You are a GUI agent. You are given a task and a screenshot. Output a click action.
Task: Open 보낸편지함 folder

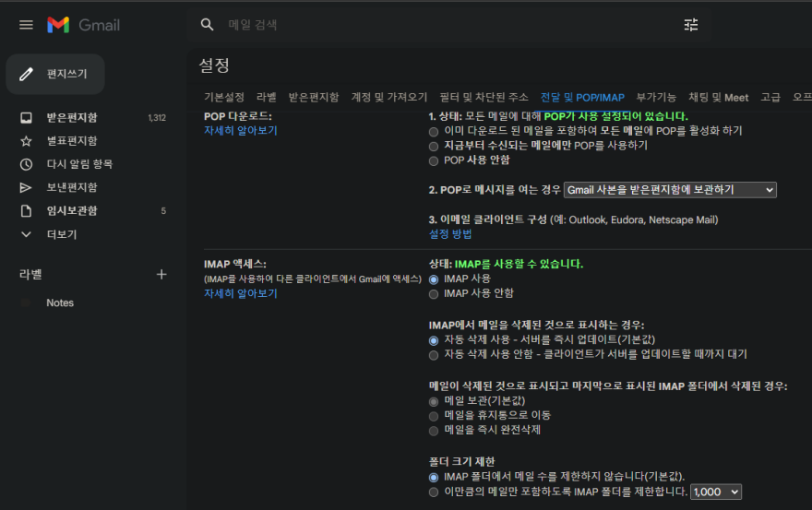71,187
